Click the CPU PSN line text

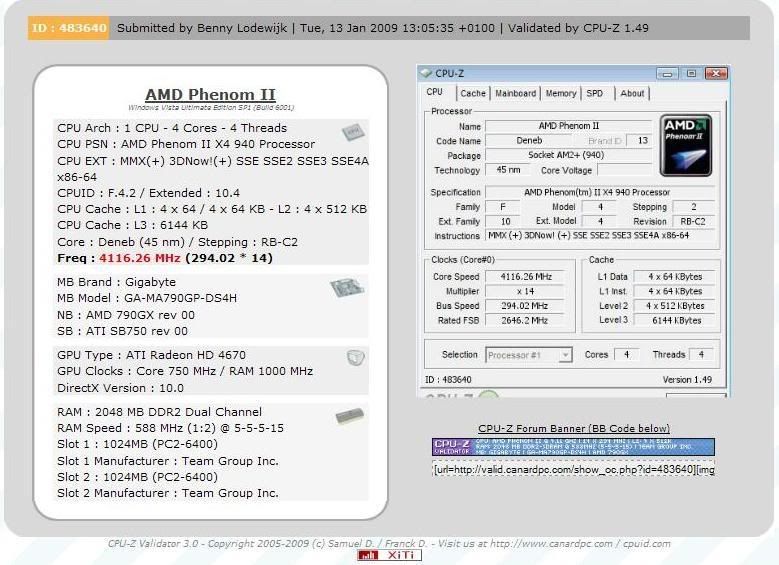pyautogui.click(x=186, y=144)
